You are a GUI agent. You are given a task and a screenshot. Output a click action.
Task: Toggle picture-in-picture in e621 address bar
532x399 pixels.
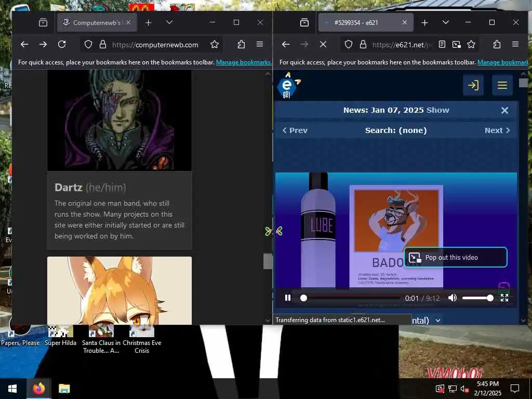[x=457, y=45]
